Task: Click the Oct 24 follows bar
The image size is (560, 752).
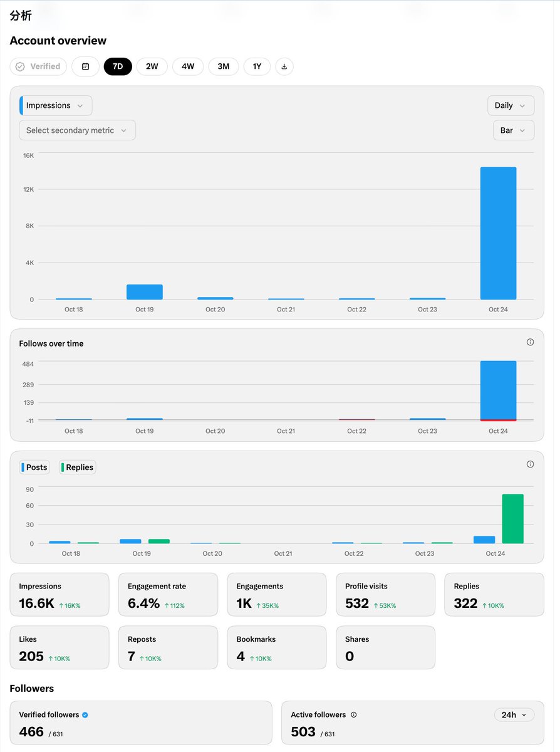Action: 499,390
